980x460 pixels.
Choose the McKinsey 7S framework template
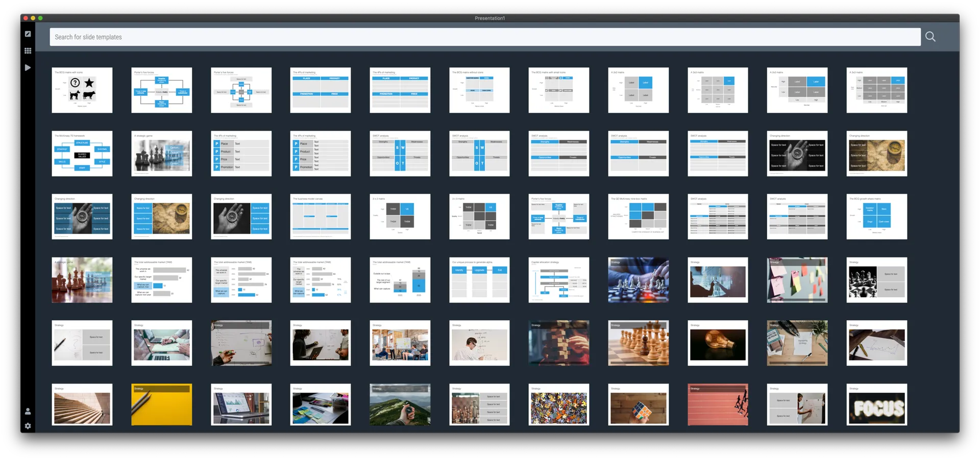coord(82,154)
